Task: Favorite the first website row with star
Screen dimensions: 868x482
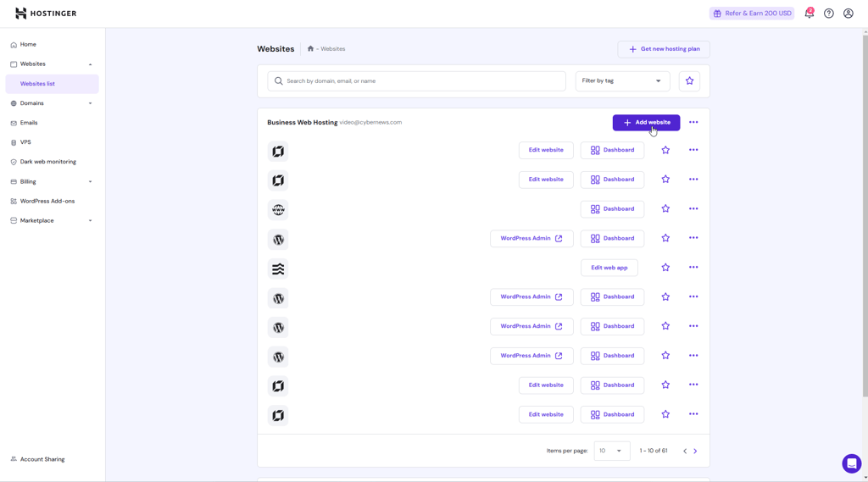Action: (x=665, y=150)
